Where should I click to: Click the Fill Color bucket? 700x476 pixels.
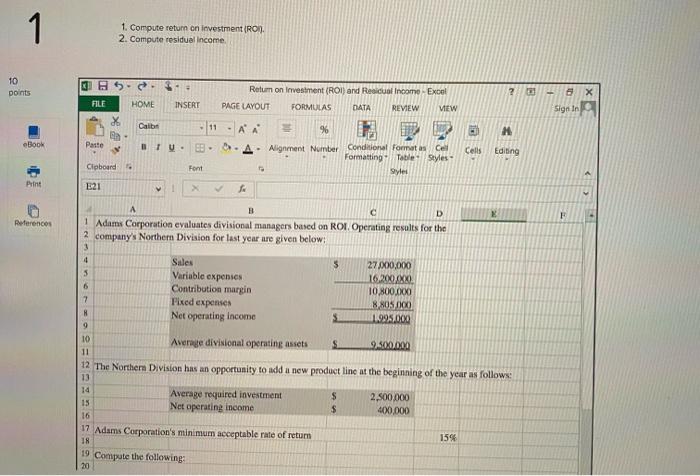tap(226, 147)
